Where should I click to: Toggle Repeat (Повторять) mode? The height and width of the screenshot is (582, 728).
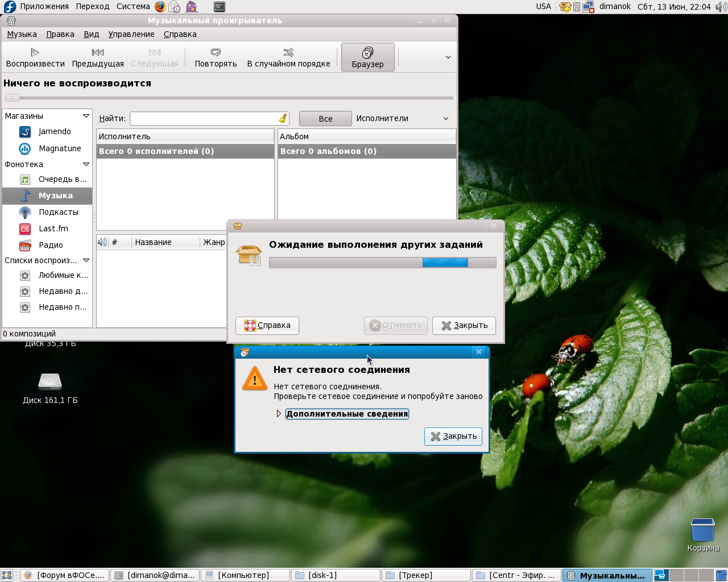point(216,57)
